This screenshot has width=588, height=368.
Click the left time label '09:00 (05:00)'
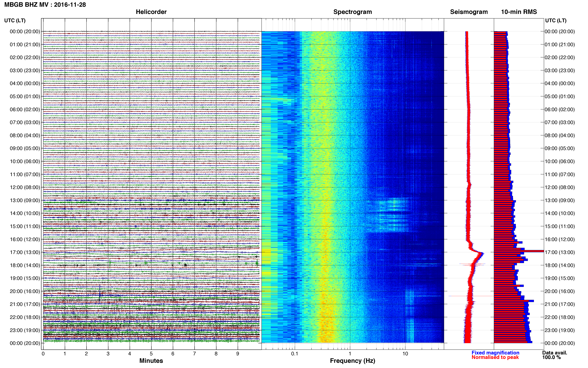point(25,148)
